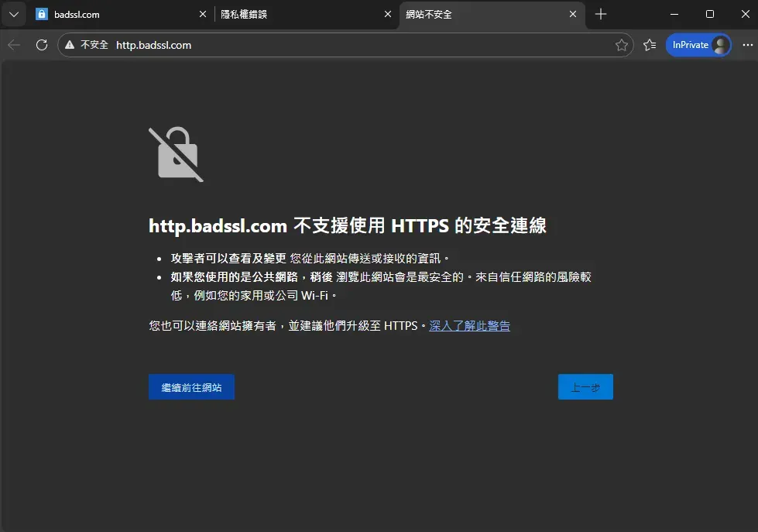
Task: Click 上一步 button
Action: pos(585,387)
